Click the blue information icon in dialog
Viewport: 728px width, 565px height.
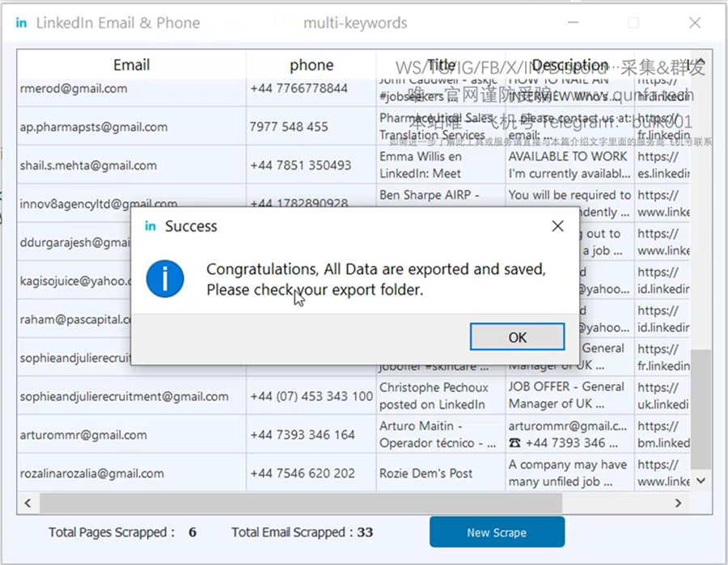[x=165, y=279]
